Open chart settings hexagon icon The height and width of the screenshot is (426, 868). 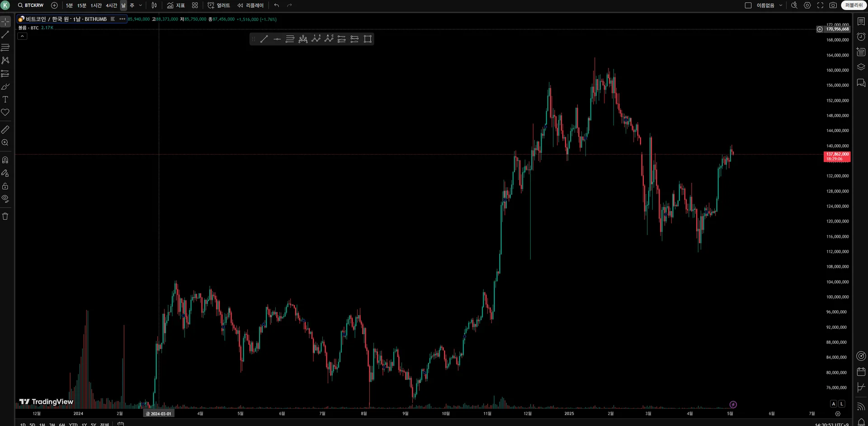tap(807, 5)
